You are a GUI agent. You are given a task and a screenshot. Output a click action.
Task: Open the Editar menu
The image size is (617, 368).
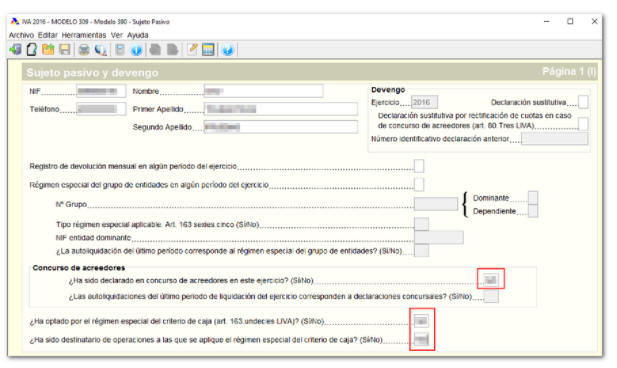[48, 35]
